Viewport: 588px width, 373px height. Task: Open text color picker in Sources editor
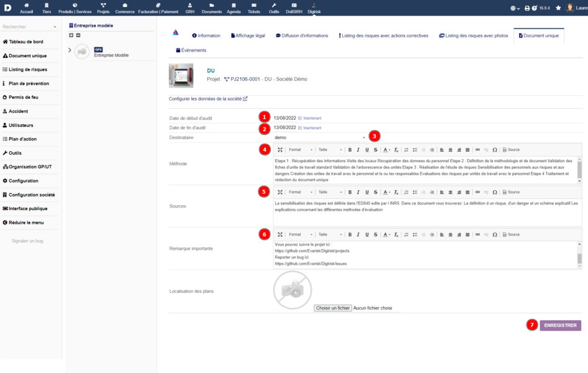(387, 192)
